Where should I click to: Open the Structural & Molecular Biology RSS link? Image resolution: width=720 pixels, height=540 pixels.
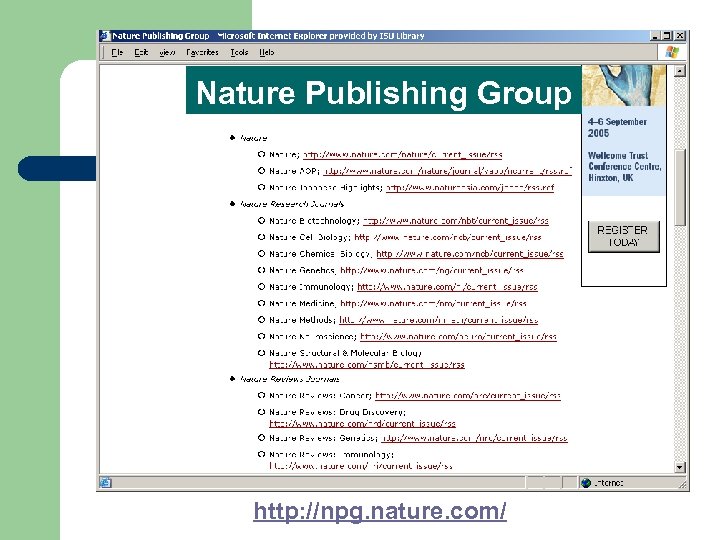[367, 365]
